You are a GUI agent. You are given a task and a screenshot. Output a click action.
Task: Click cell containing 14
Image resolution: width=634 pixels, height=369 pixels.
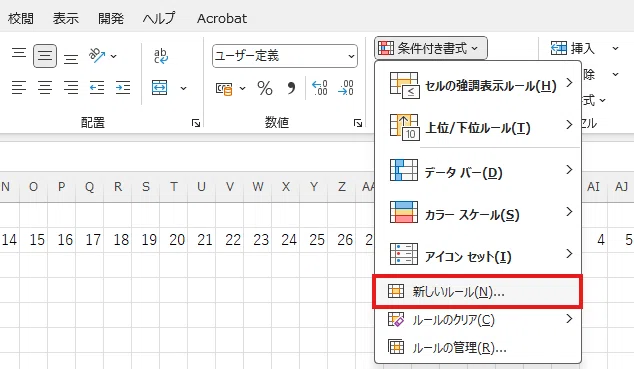9,240
